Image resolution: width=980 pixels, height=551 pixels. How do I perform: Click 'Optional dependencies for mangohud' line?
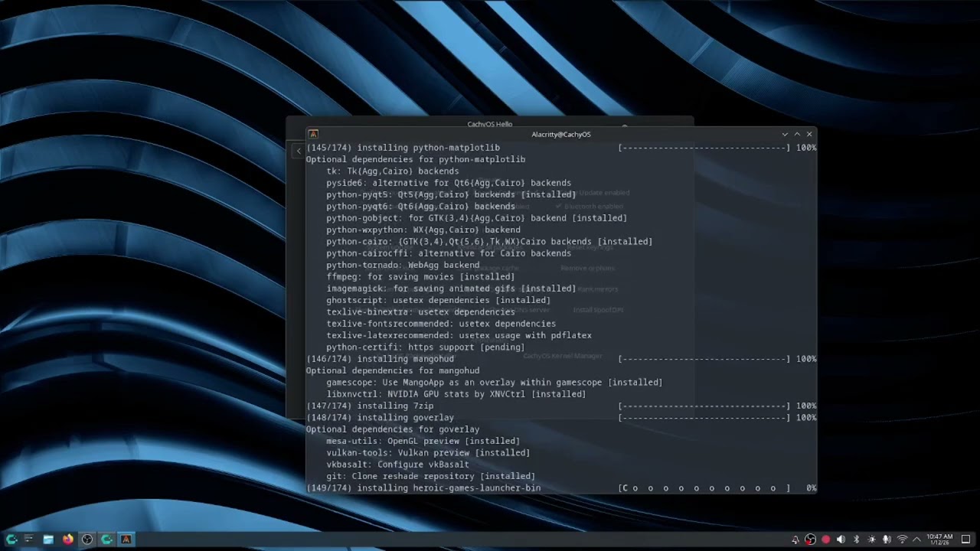[x=393, y=370]
